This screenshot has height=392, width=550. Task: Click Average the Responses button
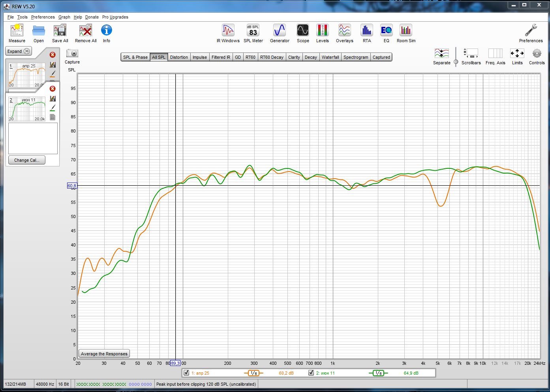coord(104,354)
